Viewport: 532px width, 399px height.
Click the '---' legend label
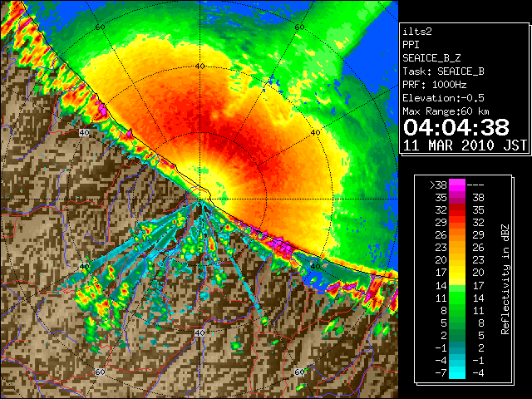(x=475, y=185)
